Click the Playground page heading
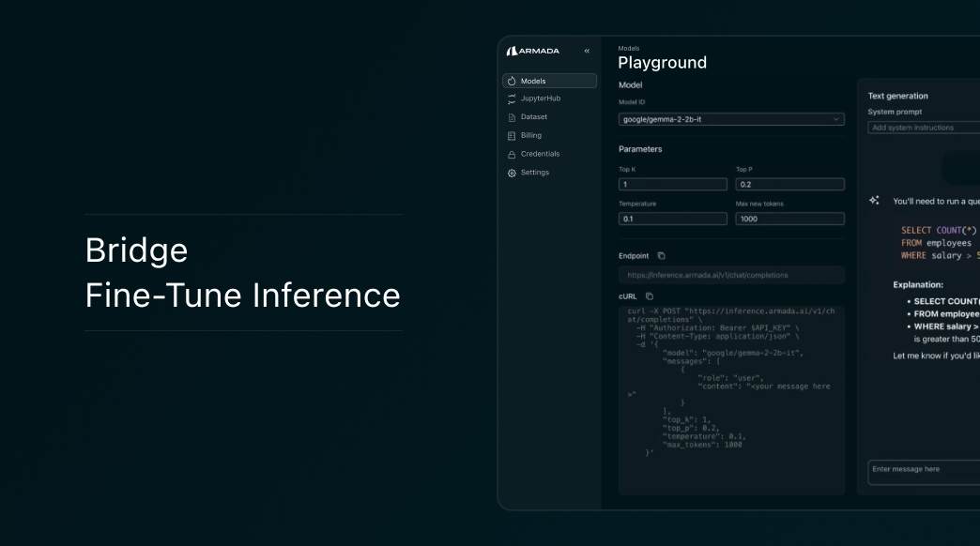Viewport: 980px width, 546px height. coord(662,63)
